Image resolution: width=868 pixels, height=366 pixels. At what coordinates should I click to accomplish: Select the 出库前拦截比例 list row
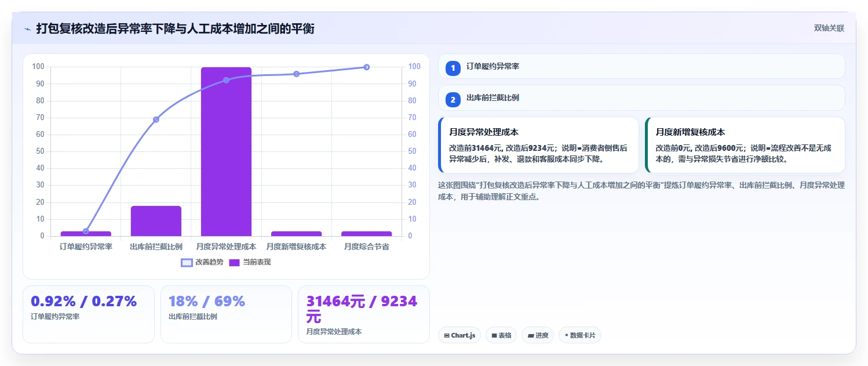pos(641,98)
